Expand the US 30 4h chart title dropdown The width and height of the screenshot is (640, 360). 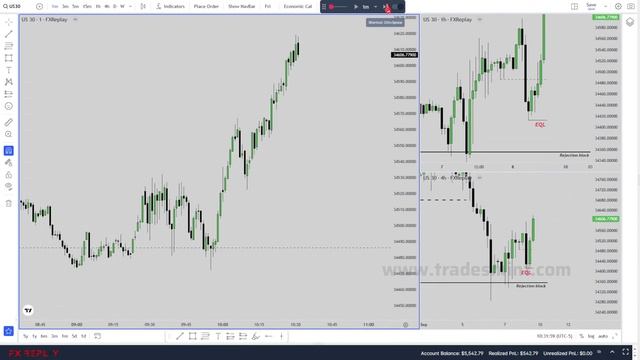(480, 178)
